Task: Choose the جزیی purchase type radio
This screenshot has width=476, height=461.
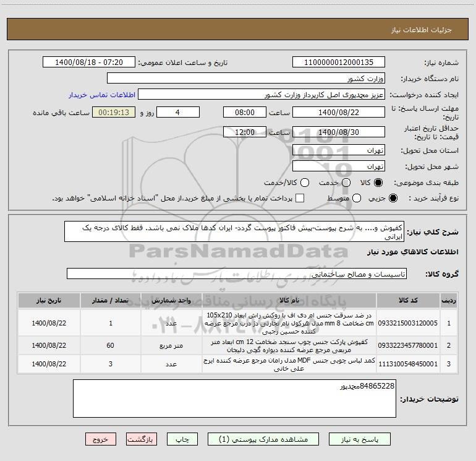Action: 393,198
